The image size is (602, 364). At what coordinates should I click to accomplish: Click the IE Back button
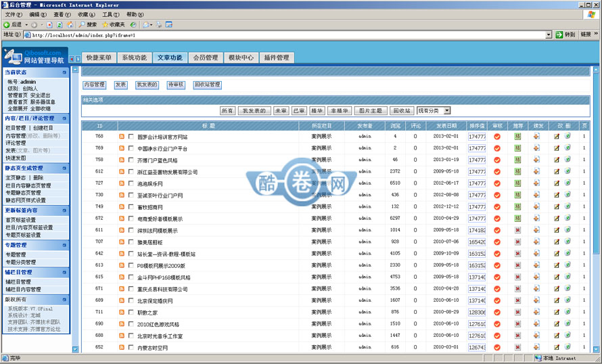point(13,24)
